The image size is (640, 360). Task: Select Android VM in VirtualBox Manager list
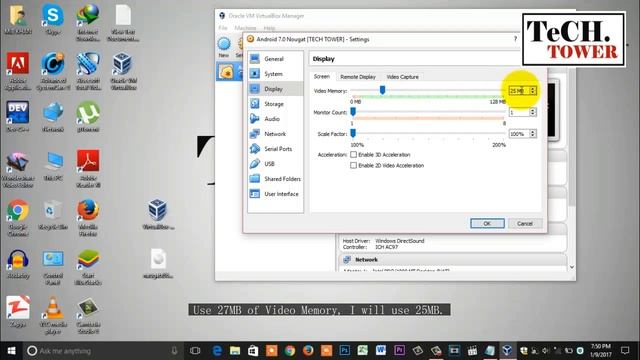pos(229,72)
